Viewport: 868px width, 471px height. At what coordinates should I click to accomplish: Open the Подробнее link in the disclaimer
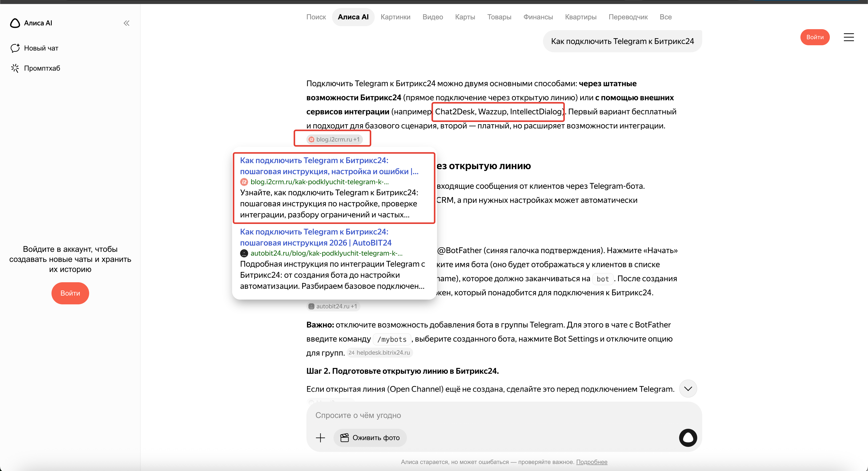(591, 462)
